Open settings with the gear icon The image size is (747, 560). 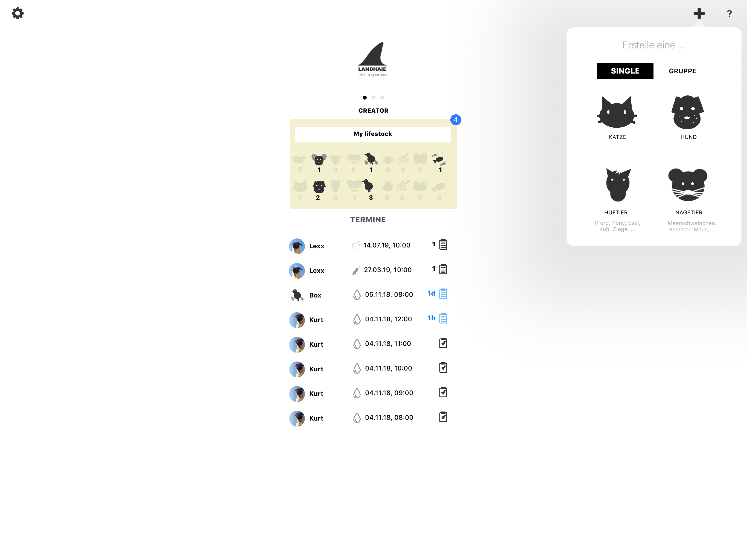(17, 13)
